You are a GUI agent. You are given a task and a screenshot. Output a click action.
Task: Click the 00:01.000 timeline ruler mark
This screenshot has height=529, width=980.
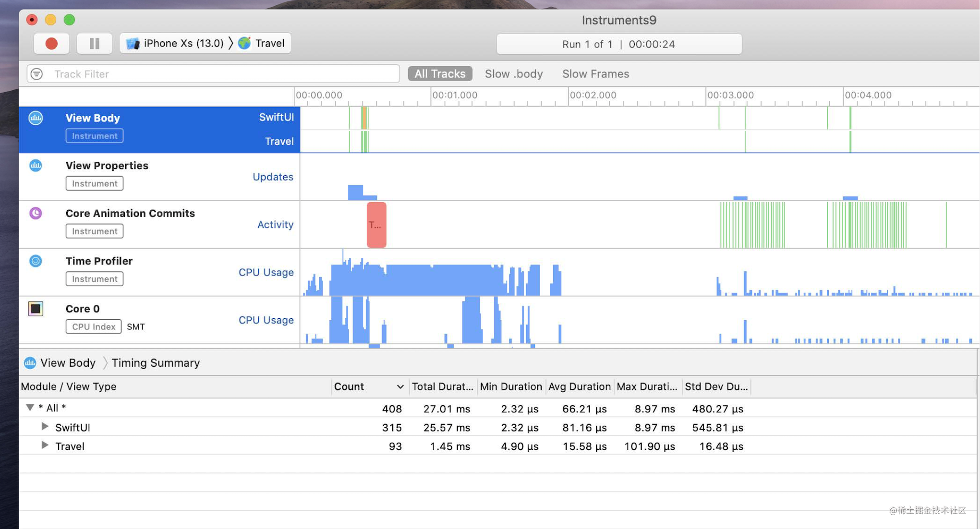tap(454, 95)
